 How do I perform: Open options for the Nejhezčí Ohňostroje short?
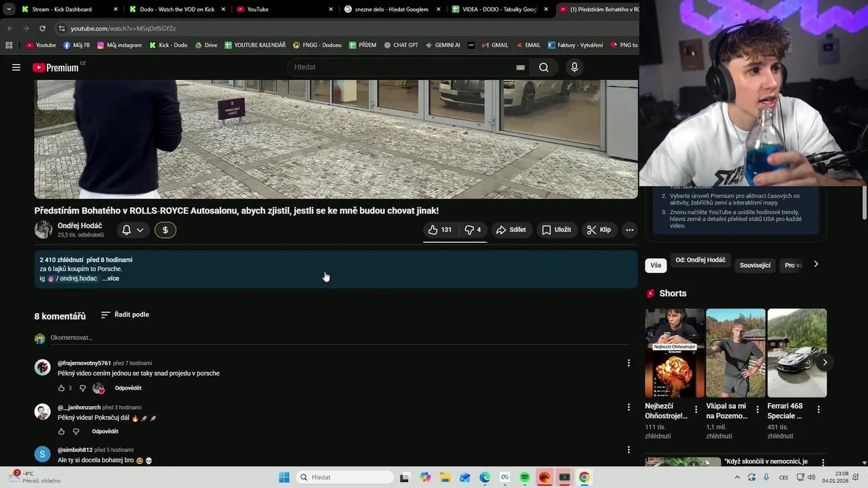click(x=696, y=410)
